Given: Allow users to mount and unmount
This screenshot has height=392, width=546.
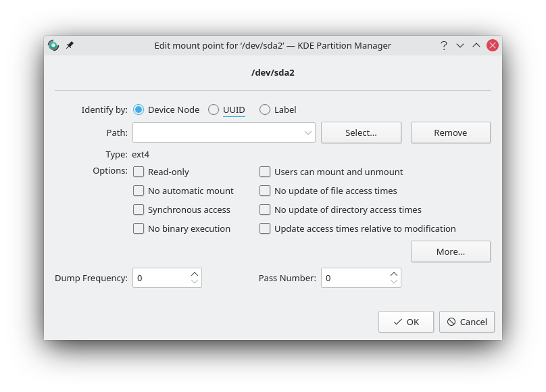Looking at the screenshot, I should pos(265,172).
